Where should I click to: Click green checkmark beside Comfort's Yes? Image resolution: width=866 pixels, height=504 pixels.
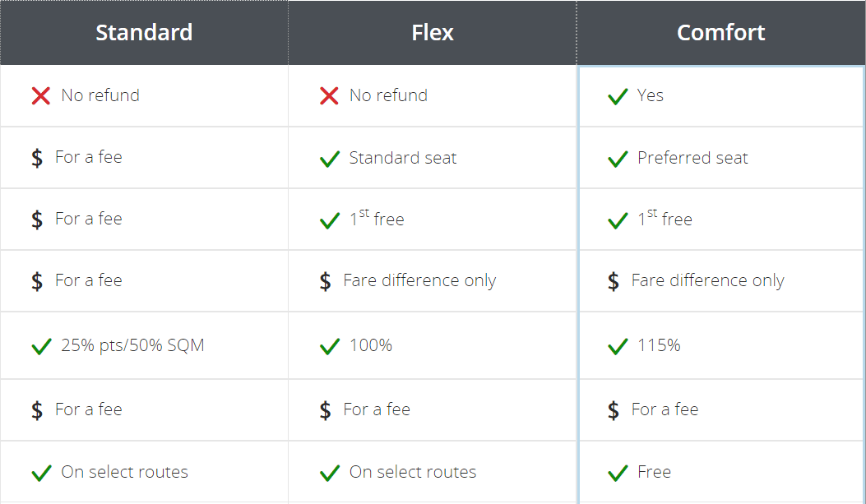[x=618, y=97]
